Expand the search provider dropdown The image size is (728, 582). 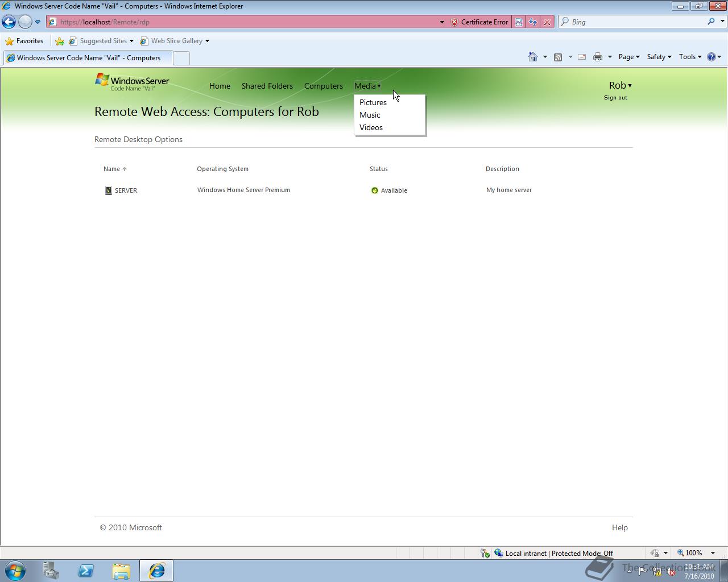point(723,22)
